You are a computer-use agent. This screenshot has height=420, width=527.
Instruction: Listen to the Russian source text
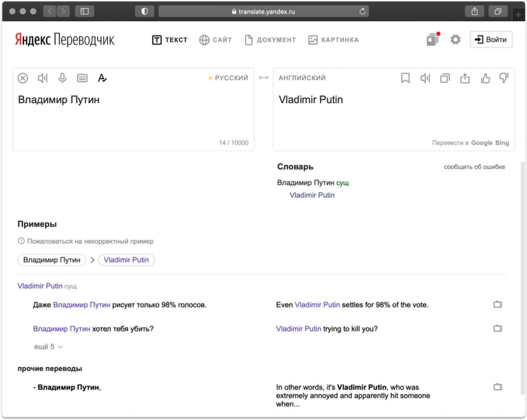point(43,78)
